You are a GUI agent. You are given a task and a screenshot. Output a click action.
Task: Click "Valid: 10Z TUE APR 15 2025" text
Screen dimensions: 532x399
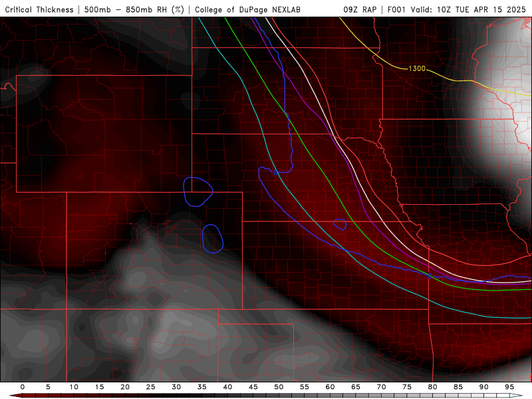[468, 9]
